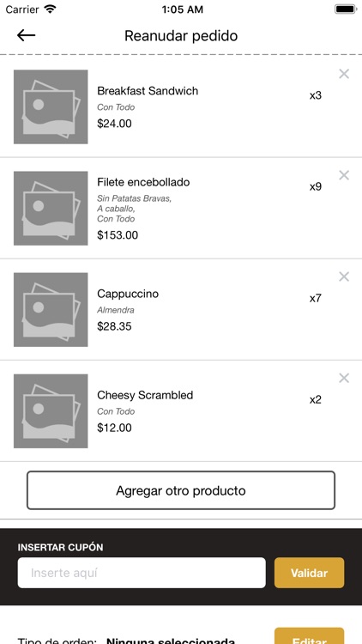Image resolution: width=362 pixels, height=644 pixels.
Task: Select the Breakfast Sandwich item name
Action: pos(148,91)
